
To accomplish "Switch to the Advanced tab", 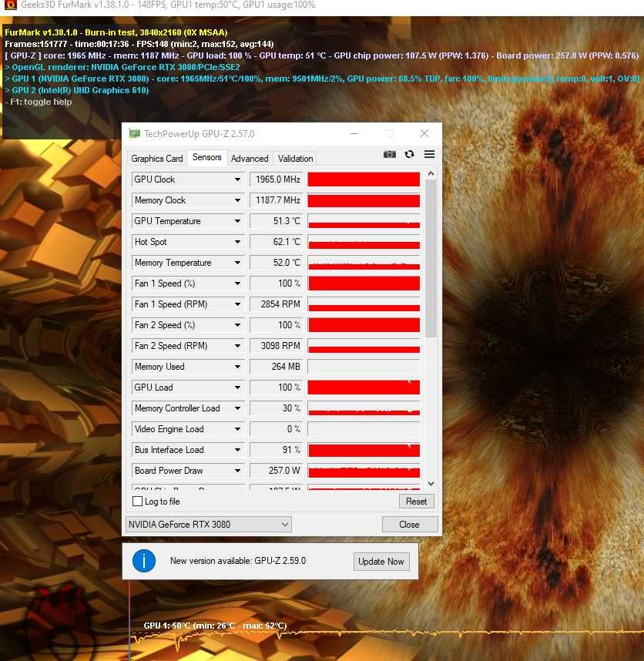I will coord(250,159).
